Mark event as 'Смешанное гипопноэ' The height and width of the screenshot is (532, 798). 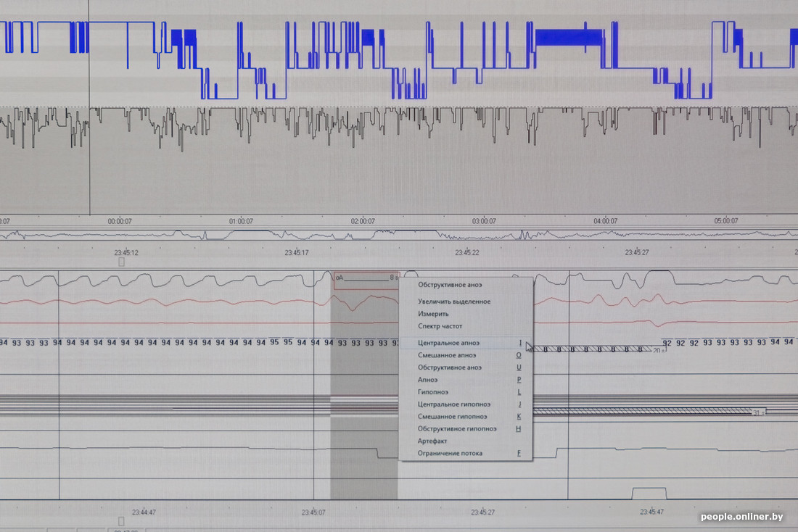(x=466, y=416)
